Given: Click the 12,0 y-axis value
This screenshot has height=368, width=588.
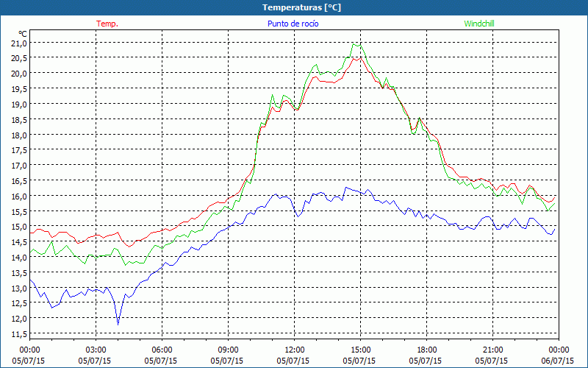Looking at the screenshot, I should (20, 319).
